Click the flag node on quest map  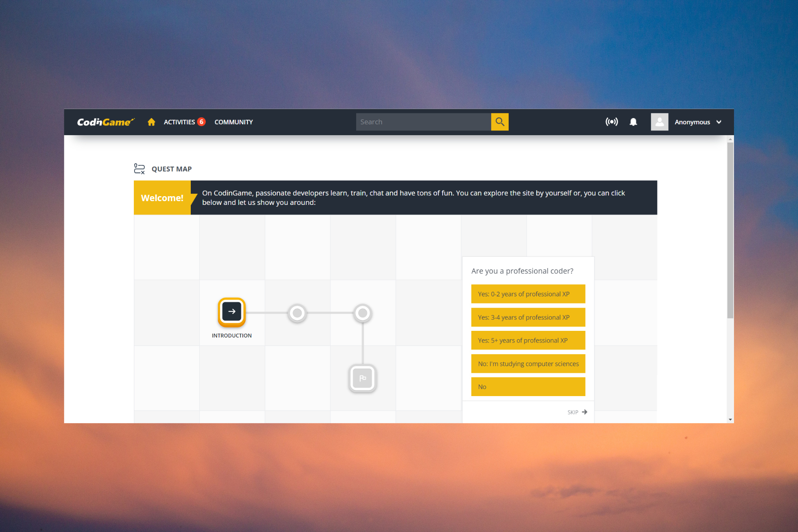[x=362, y=378]
